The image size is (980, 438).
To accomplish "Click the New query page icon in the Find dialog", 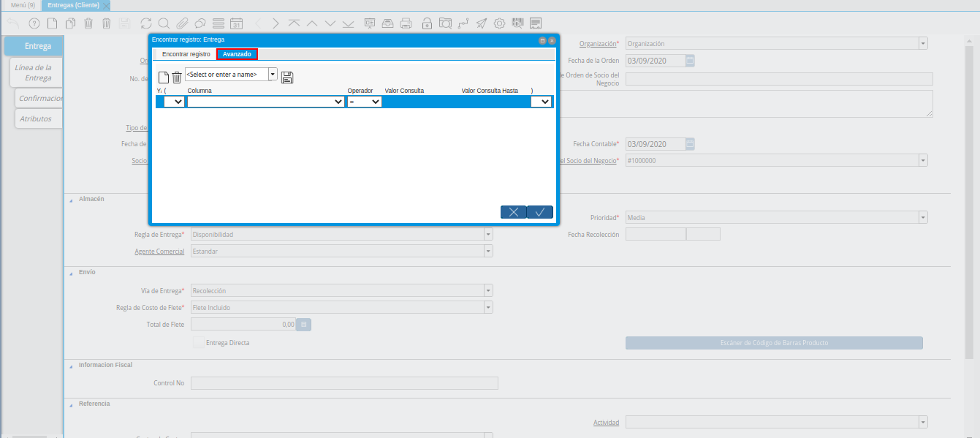I will pos(164,77).
